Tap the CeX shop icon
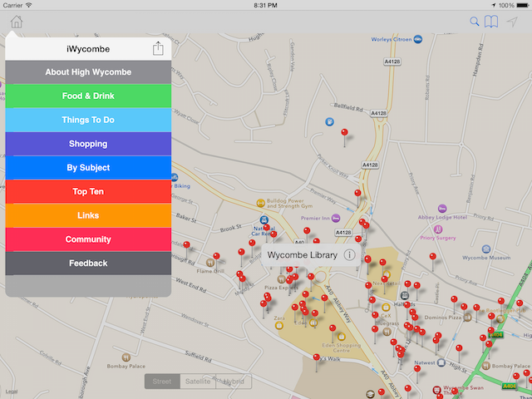The height and width of the screenshot is (399, 532). (386, 308)
